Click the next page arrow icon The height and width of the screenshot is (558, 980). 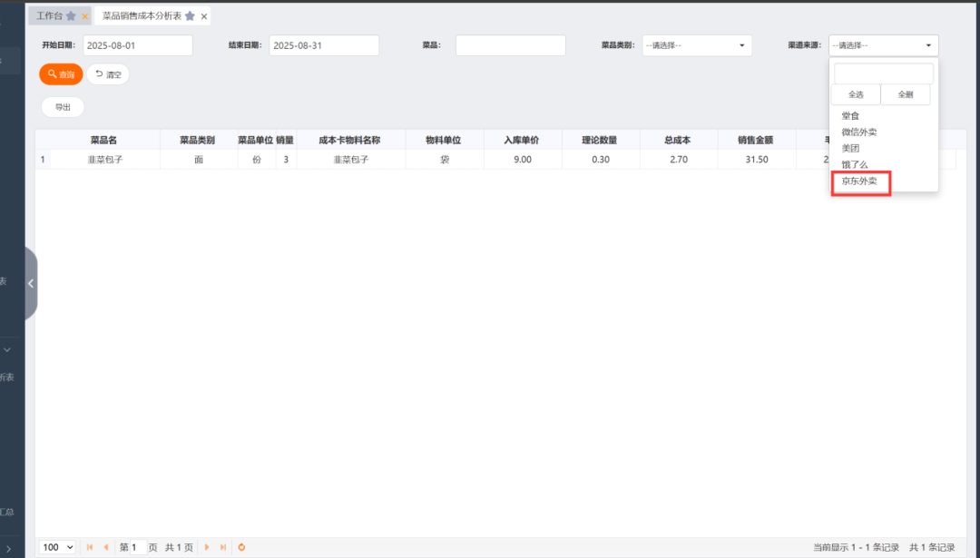point(206,547)
